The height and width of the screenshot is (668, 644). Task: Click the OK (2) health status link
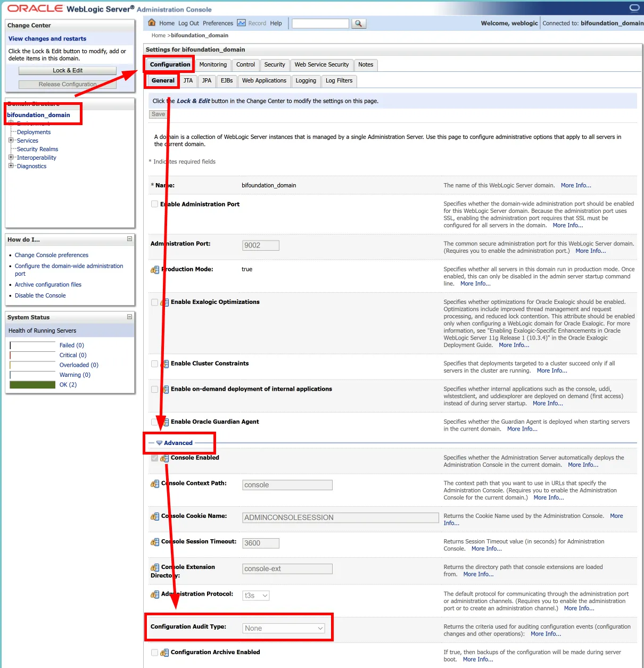(x=68, y=385)
